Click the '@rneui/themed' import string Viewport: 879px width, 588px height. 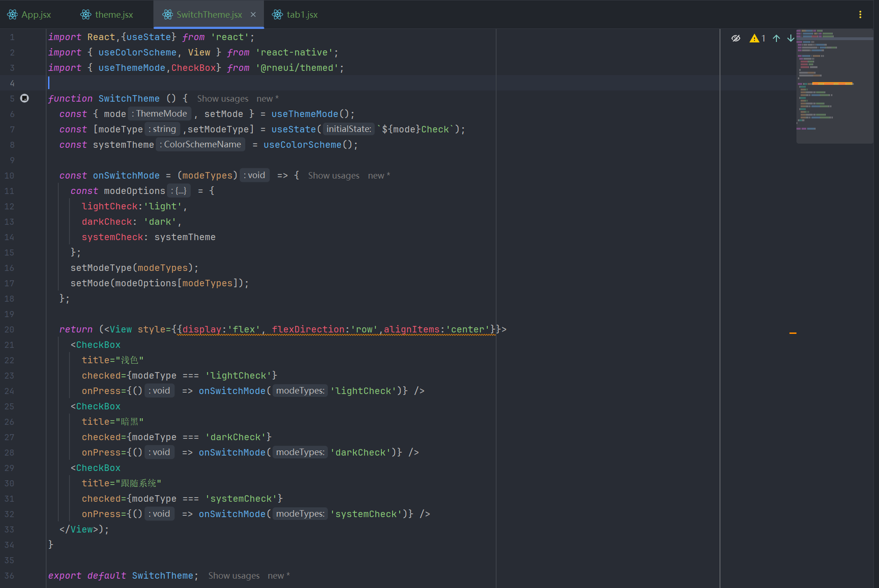click(x=297, y=68)
